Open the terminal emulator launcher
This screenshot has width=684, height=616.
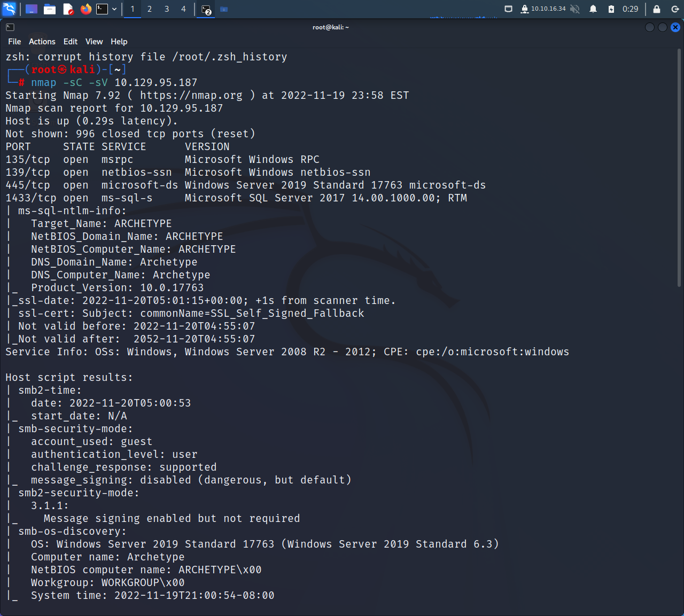[x=102, y=9]
